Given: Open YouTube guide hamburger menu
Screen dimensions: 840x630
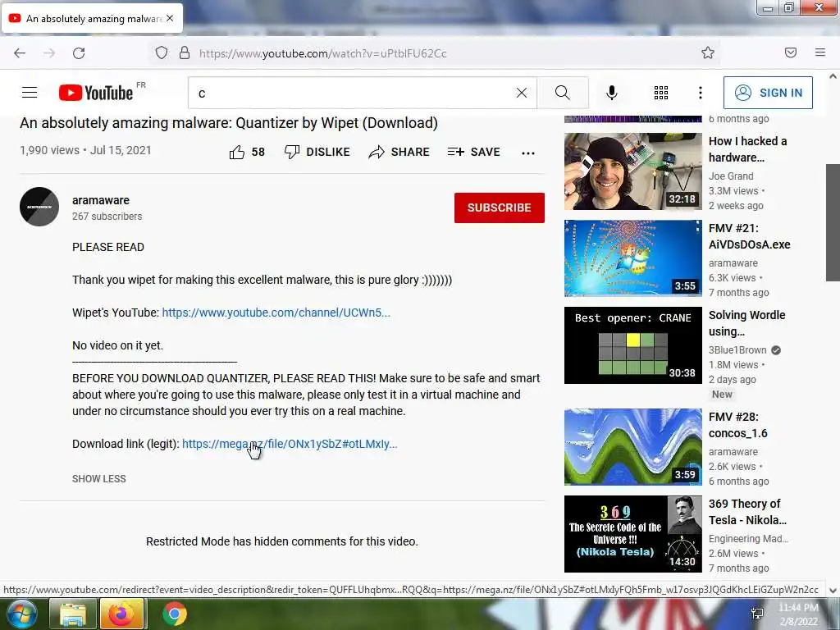Looking at the screenshot, I should [30, 93].
